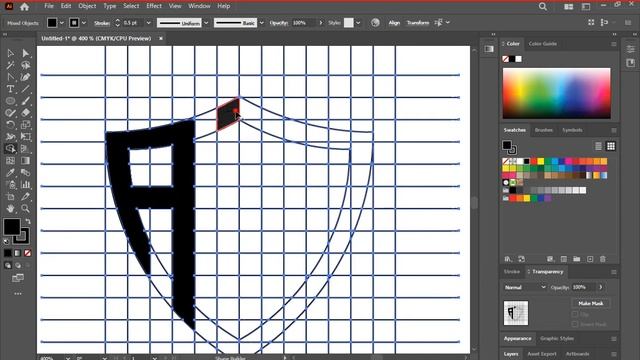Click the Delete Swatch trash icon

(603, 259)
